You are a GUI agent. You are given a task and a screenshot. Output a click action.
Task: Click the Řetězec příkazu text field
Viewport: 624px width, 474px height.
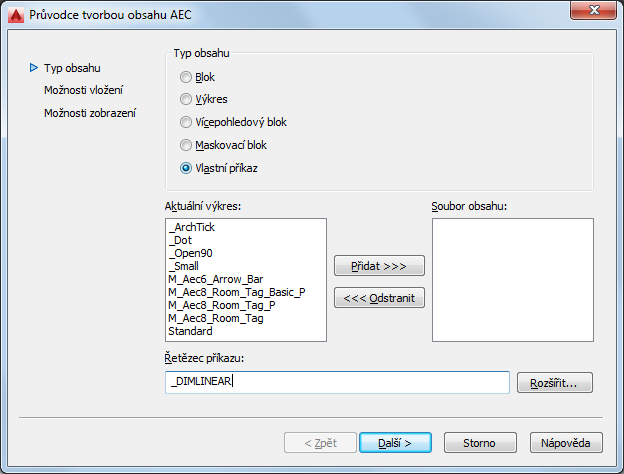(337, 382)
